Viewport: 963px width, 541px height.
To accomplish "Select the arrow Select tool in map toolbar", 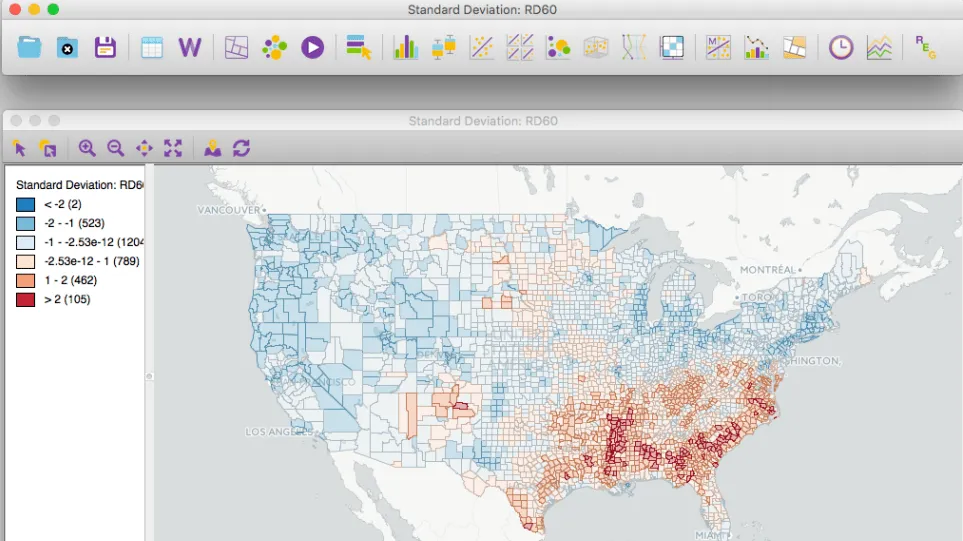I will coord(19,148).
